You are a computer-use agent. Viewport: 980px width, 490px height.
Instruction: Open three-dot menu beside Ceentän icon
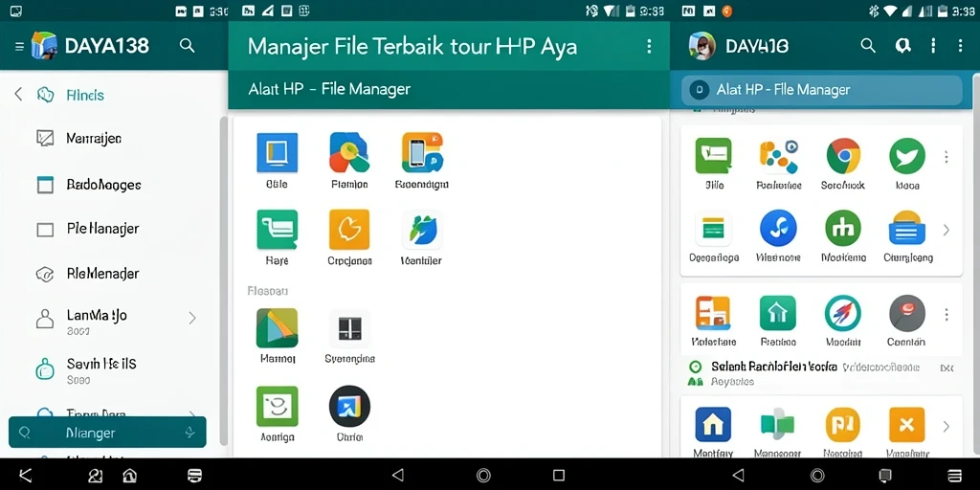(x=947, y=314)
